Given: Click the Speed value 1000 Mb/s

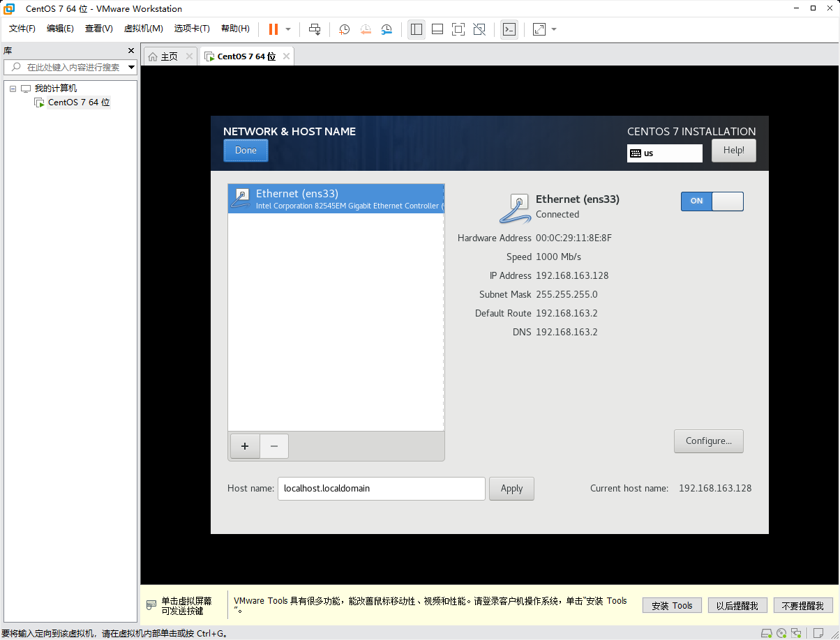Looking at the screenshot, I should [x=558, y=257].
